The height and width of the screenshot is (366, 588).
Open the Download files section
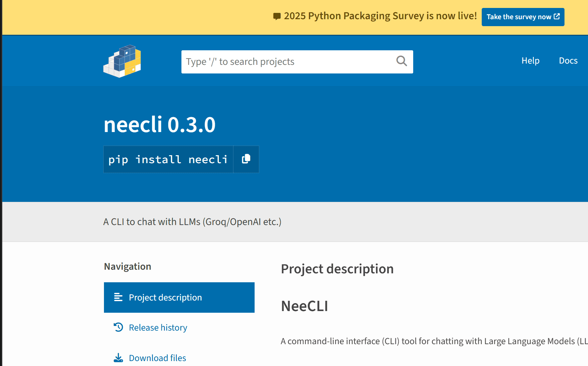pyautogui.click(x=157, y=358)
